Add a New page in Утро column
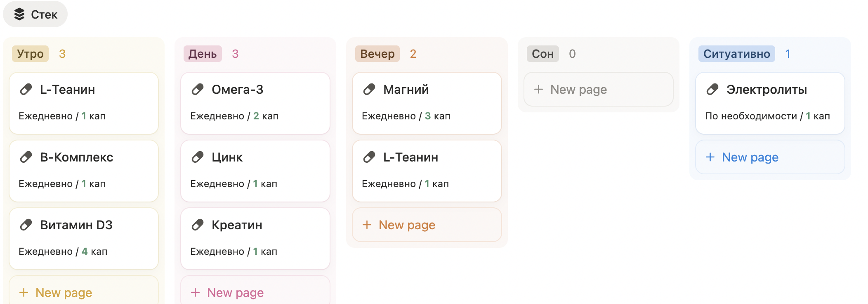The width and height of the screenshot is (868, 304). tap(84, 292)
